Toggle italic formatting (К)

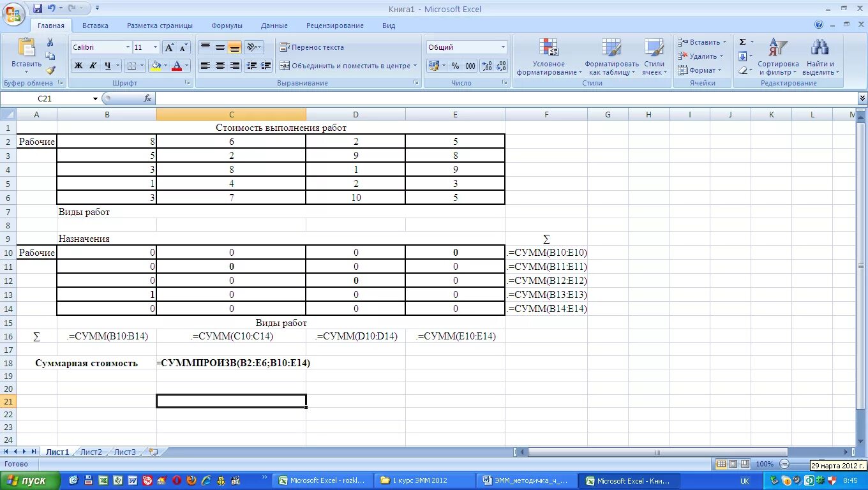93,65
